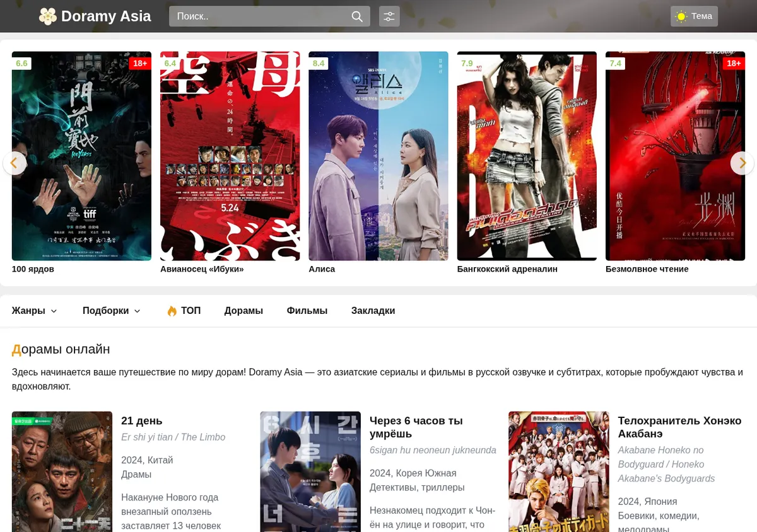This screenshot has height=532, width=757.
Task: Toggle the site theme with Тема
Action: point(694,16)
